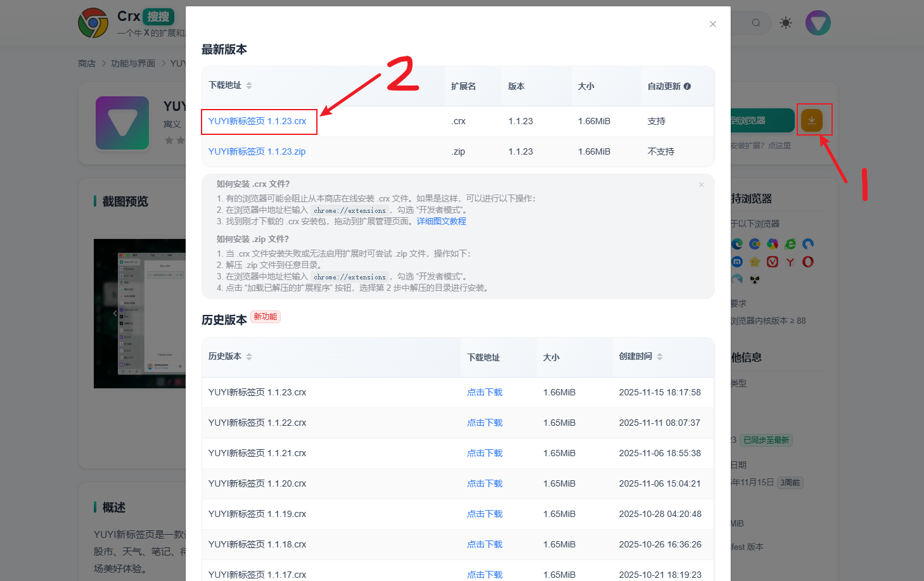The image size is (924, 581).
Task: Click the 截图预览 section heading
Action: click(x=125, y=201)
